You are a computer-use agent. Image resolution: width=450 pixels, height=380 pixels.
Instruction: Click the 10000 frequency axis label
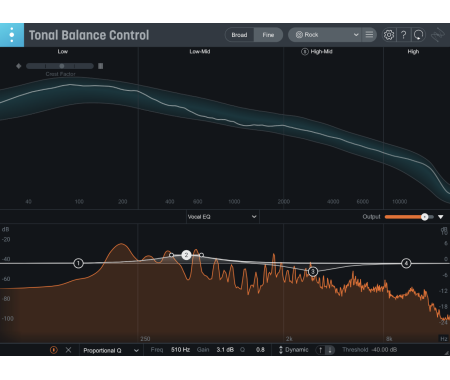pos(399,202)
